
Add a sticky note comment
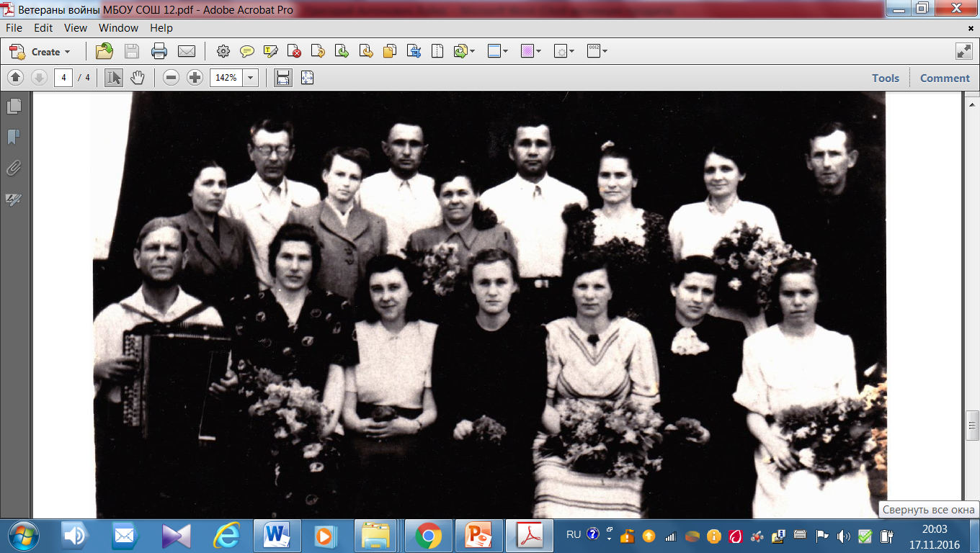247,51
